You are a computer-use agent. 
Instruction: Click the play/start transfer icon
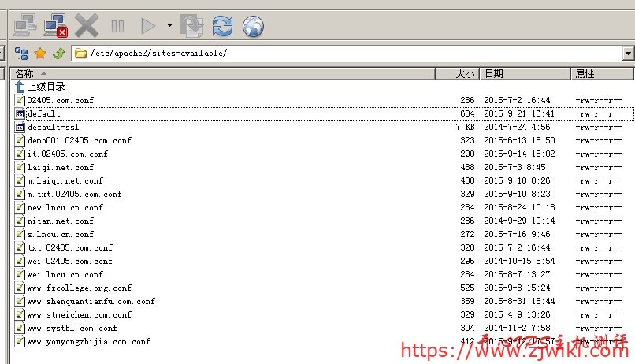pyautogui.click(x=147, y=26)
